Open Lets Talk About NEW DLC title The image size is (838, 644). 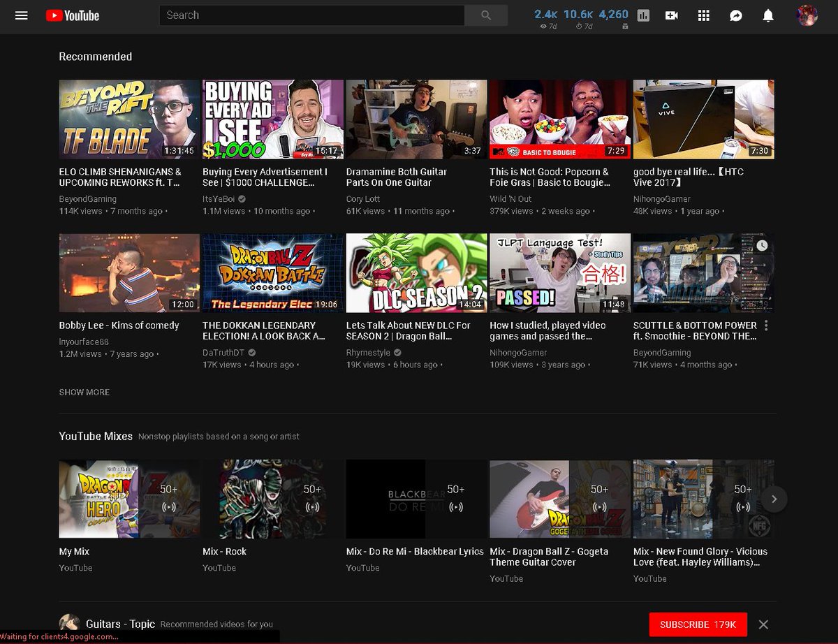coord(409,330)
